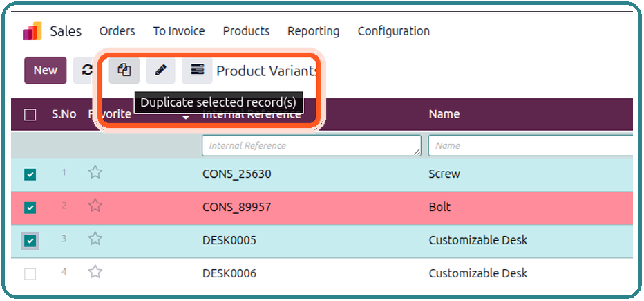Mark Screw row as favorite star

point(95,172)
